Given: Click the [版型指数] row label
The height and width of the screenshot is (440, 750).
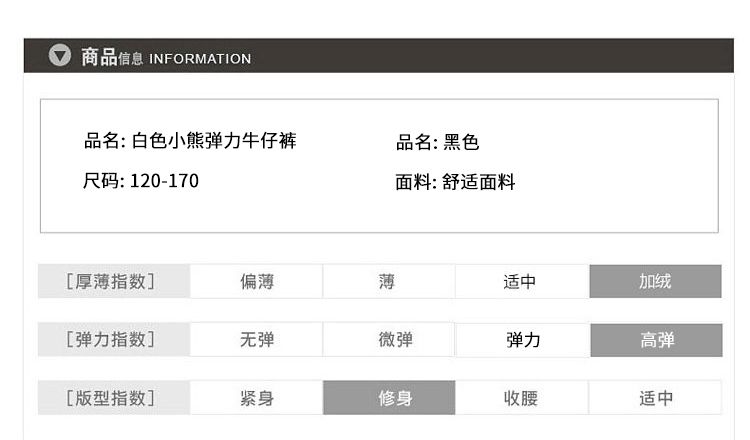Looking at the screenshot, I should coord(111,398).
